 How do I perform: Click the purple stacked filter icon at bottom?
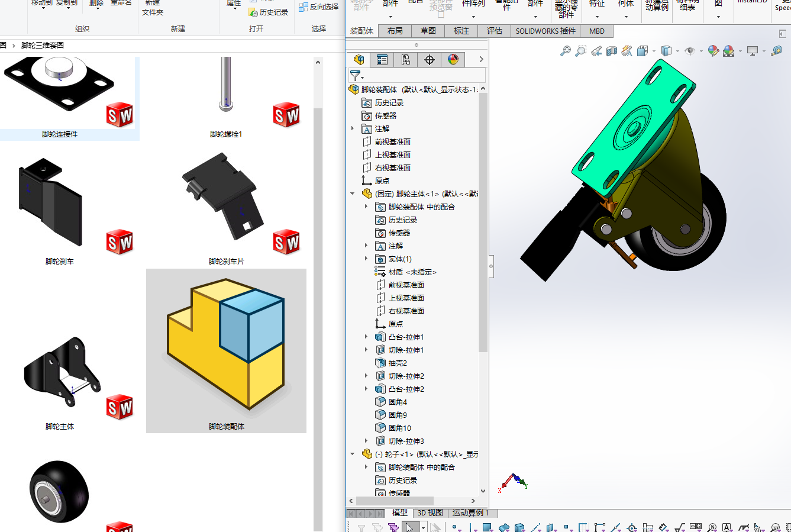393,527
